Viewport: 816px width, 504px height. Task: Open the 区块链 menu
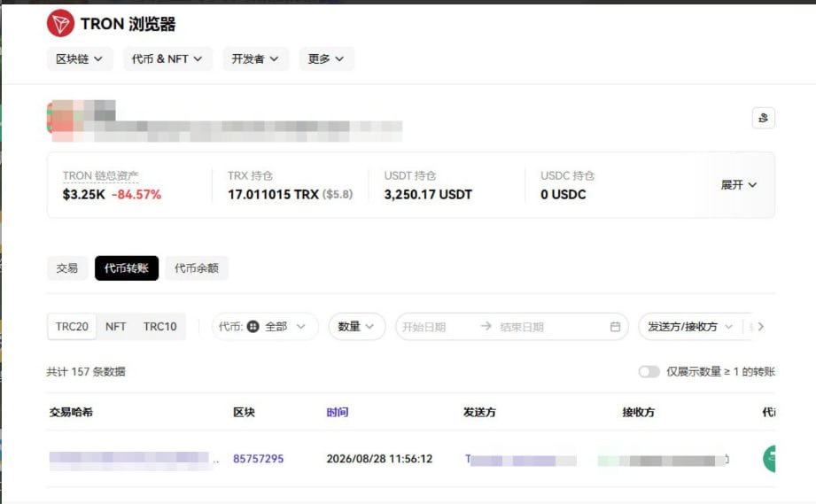click(80, 58)
